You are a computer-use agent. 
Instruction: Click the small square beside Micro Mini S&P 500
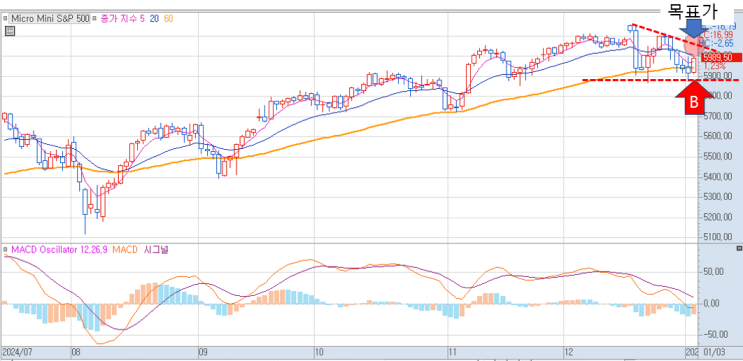[6, 19]
